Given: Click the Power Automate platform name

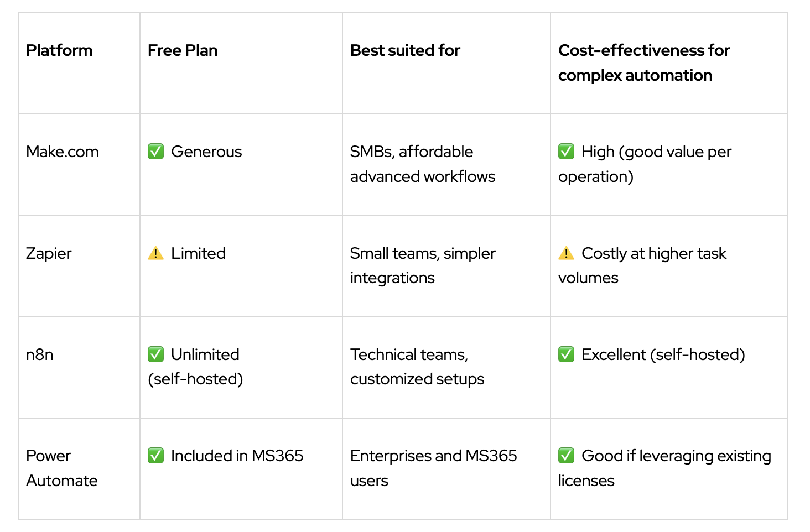Looking at the screenshot, I should [61, 468].
